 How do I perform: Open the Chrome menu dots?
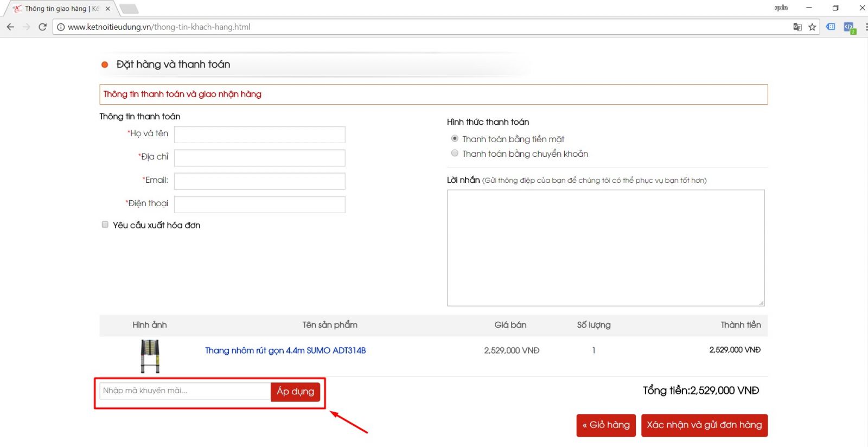(x=866, y=27)
